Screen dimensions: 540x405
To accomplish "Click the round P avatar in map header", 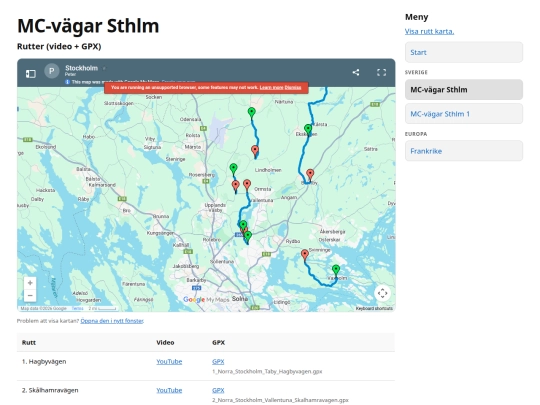I will (52, 71).
